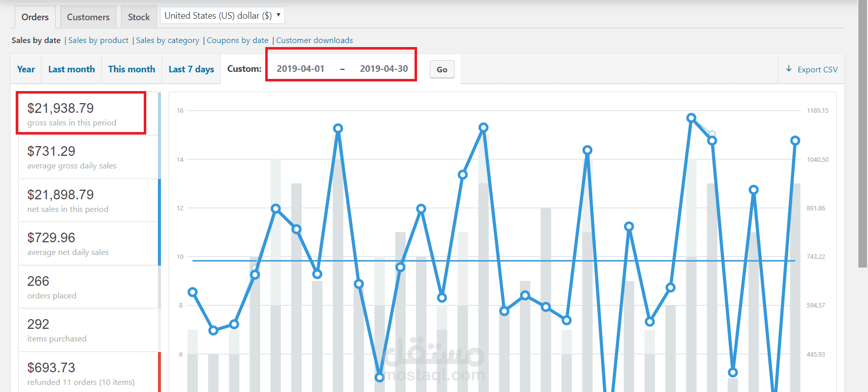868x392 pixels.
Task: Open the Sales by product report
Action: (x=98, y=40)
